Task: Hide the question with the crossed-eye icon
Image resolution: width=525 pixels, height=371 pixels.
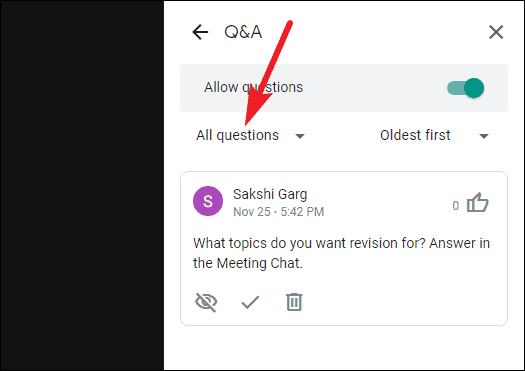Action: [x=206, y=302]
